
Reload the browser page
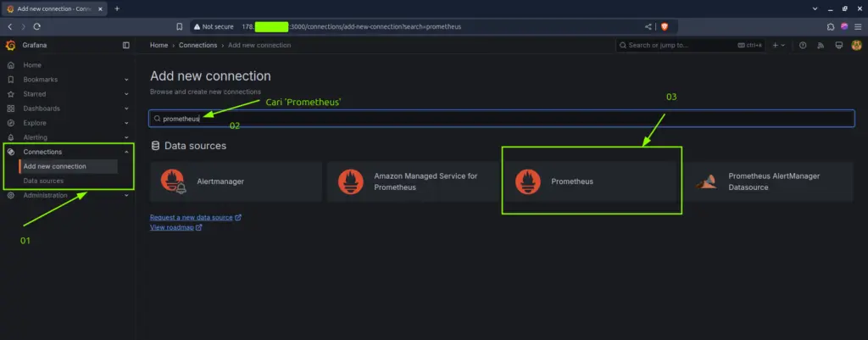(37, 26)
